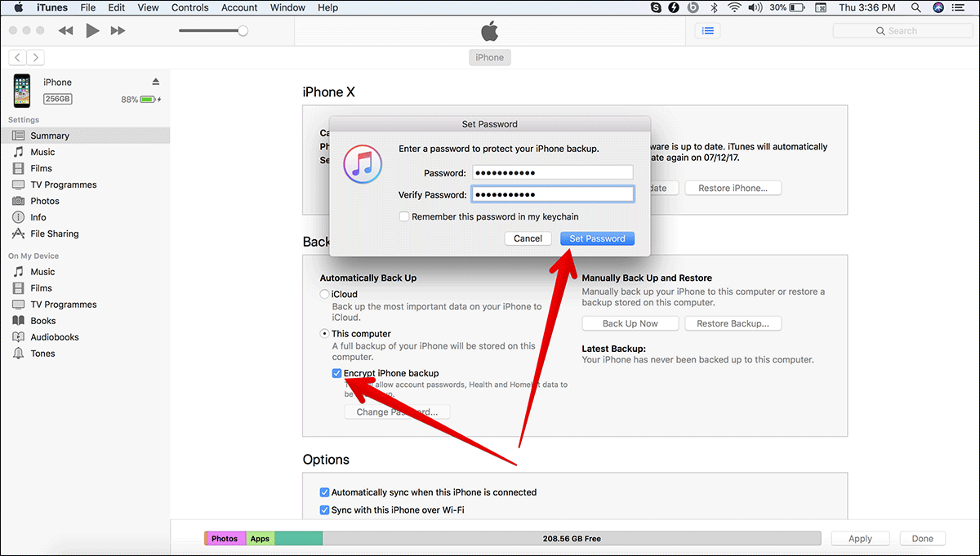
Task: Click the rewind playback button
Action: point(66,30)
